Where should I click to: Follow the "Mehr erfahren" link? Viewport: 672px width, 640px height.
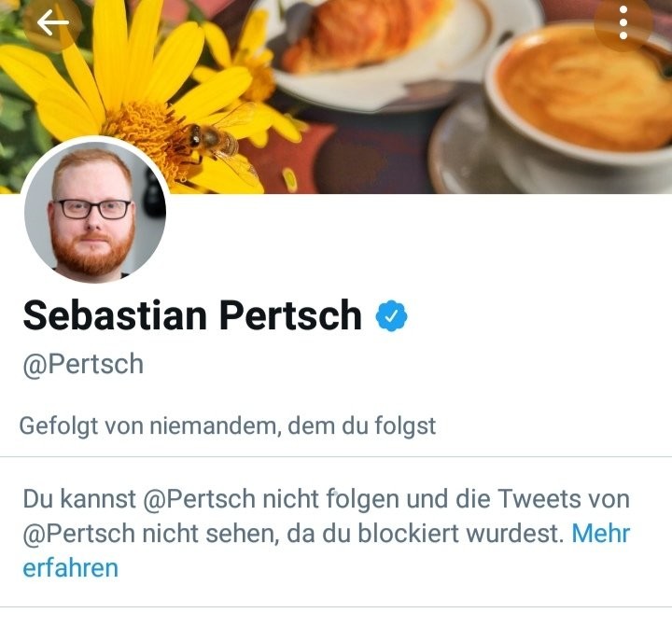click(x=600, y=535)
